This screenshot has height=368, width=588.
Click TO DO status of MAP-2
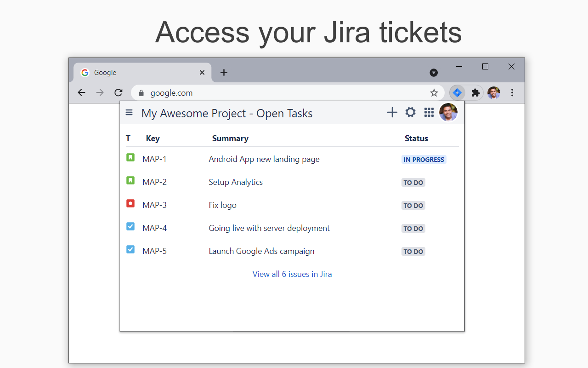[x=413, y=183]
